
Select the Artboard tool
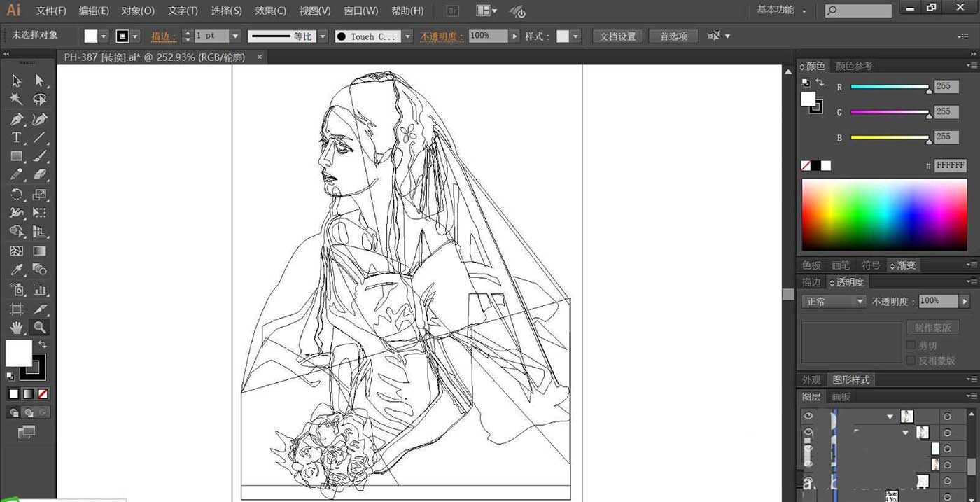pos(17,309)
